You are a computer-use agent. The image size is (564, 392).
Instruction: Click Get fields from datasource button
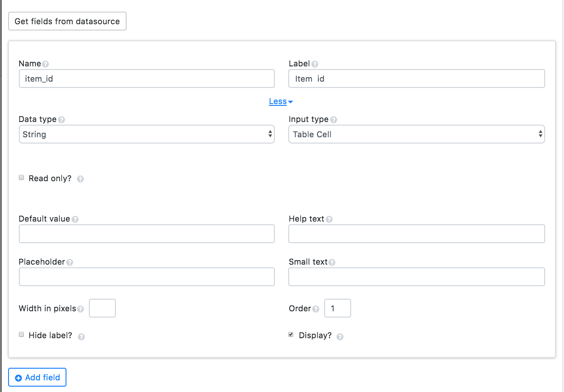67,22
